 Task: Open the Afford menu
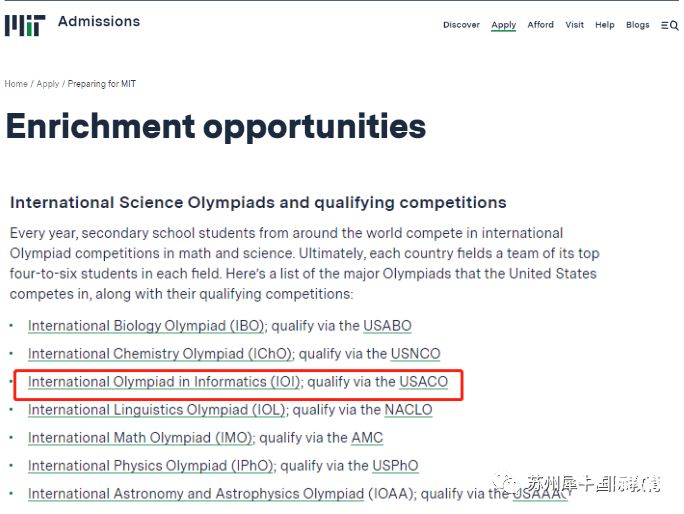click(x=540, y=25)
